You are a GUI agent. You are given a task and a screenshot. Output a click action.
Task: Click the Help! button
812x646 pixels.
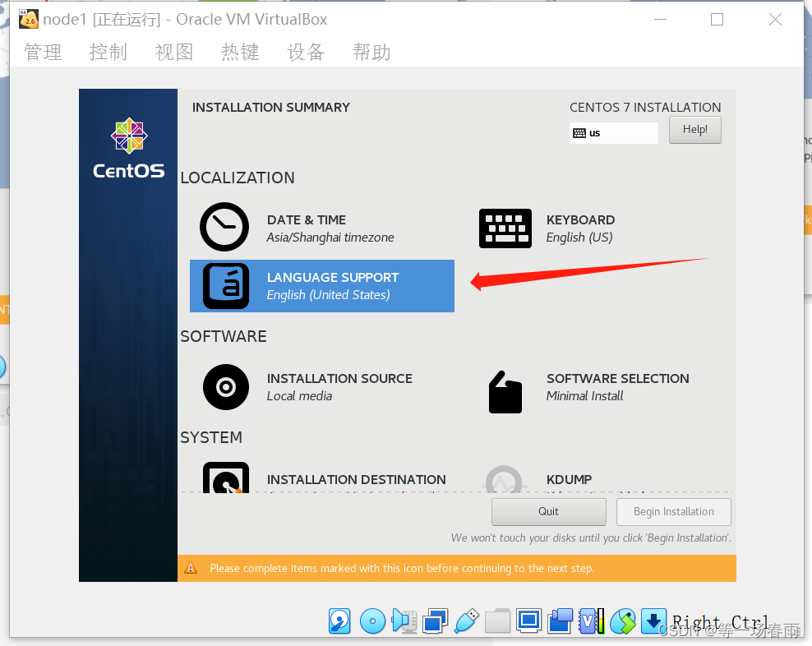tap(695, 130)
